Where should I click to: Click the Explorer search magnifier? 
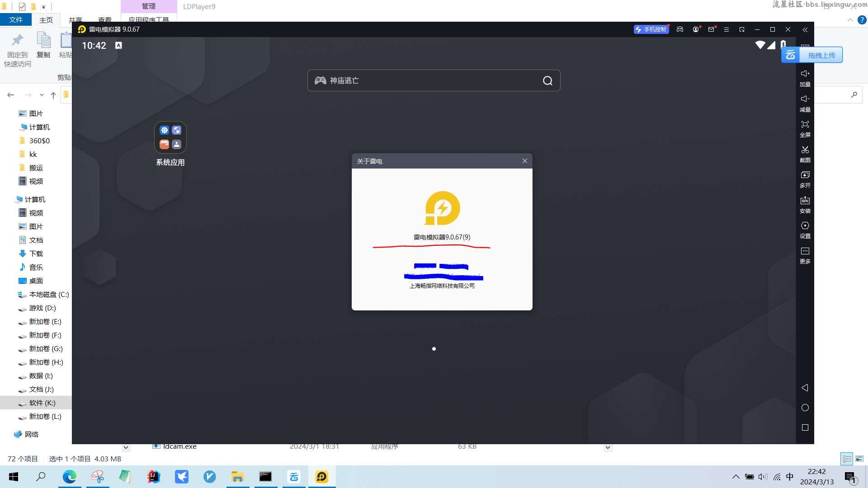click(854, 95)
